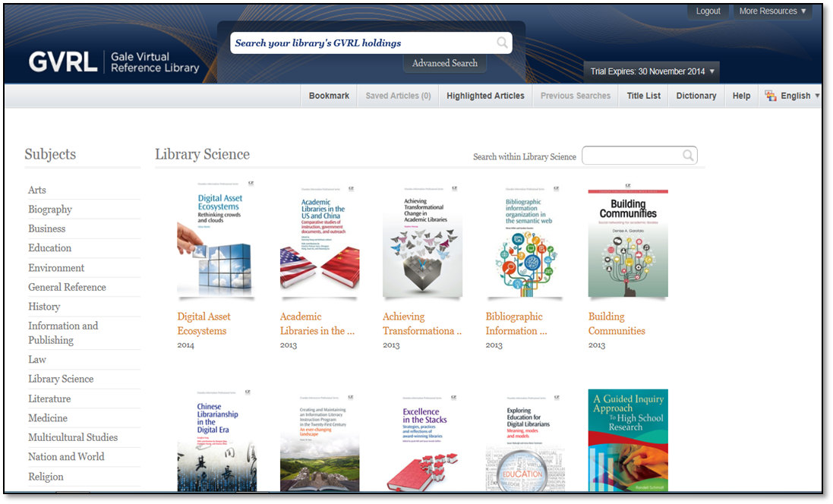Open the GVRL Gale Virtual Reference Library logo
Viewport: 833px width, 504px height.
point(114,62)
